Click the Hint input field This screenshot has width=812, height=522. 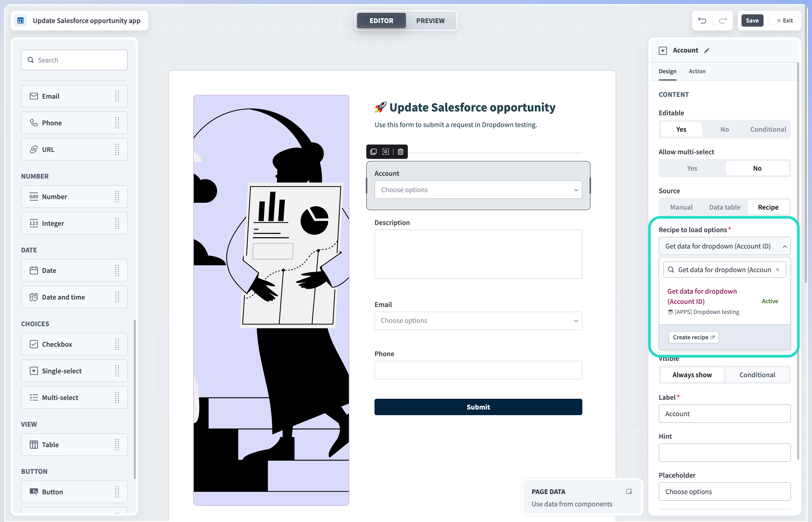click(x=725, y=453)
